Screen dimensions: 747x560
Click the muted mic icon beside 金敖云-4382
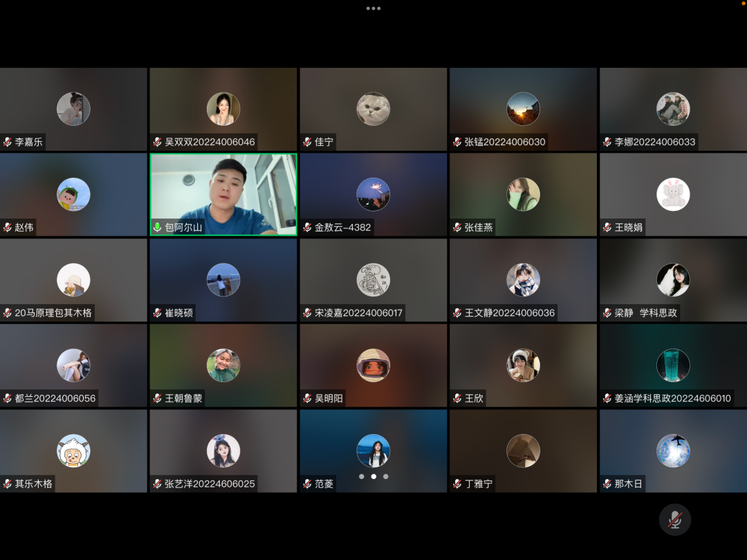coord(308,227)
